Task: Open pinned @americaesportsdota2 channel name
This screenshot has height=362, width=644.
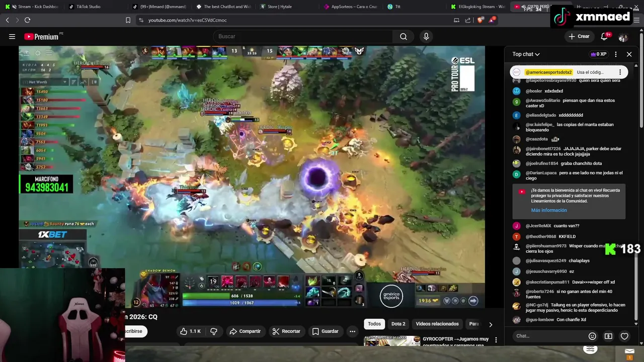Action: tap(548, 72)
